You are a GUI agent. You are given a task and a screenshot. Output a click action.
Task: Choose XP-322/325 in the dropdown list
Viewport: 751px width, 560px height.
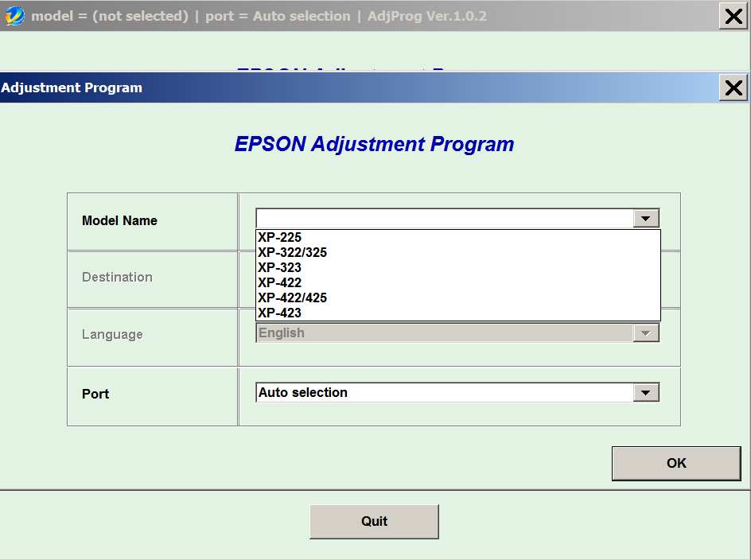(x=458, y=252)
